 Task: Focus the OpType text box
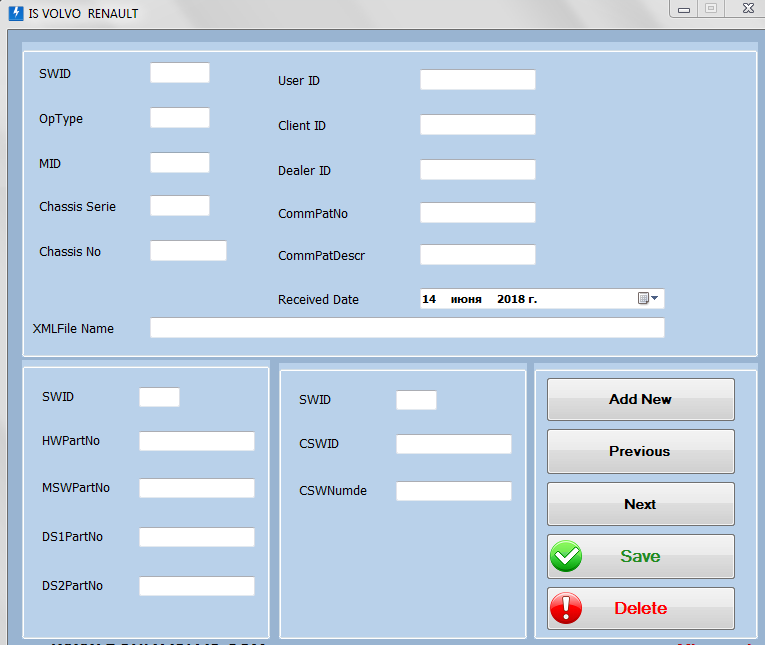(x=180, y=118)
